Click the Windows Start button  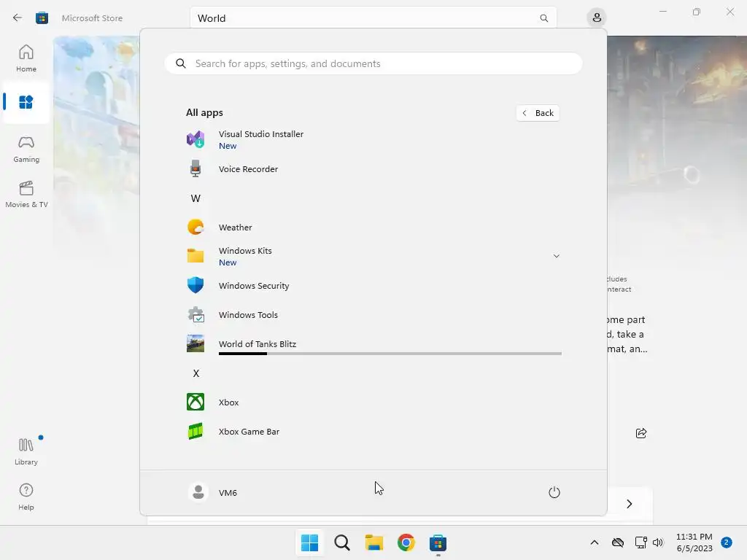click(309, 542)
